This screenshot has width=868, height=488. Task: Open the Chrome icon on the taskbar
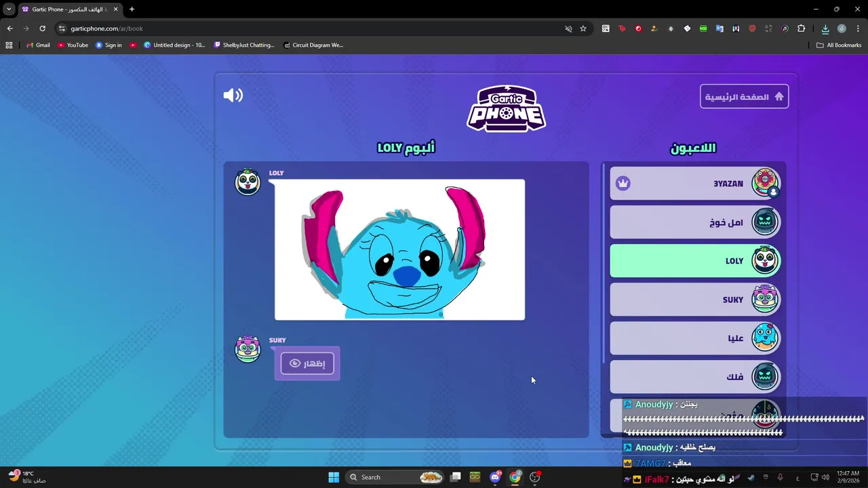[515, 477]
